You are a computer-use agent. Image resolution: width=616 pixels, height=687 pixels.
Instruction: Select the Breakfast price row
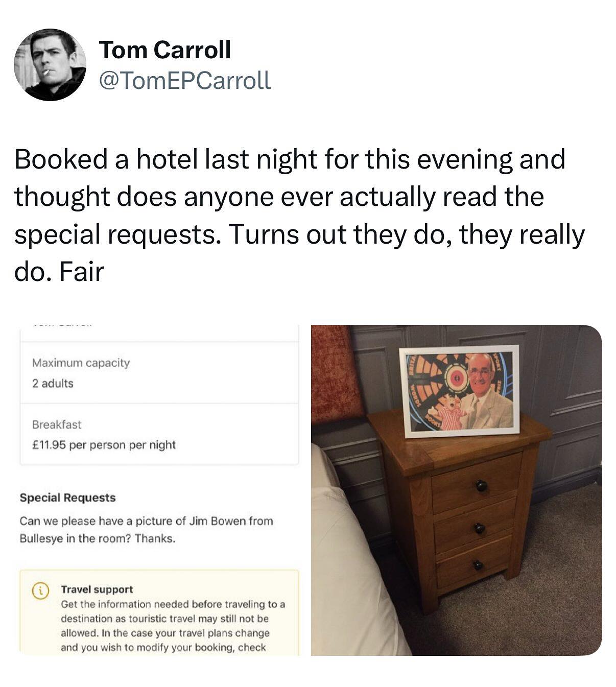(159, 434)
